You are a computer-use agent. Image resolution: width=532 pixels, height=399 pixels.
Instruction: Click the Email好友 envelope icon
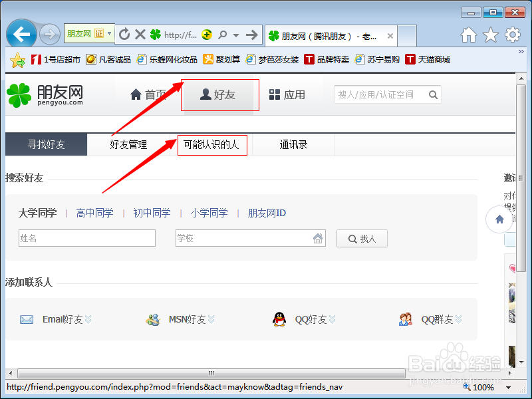click(27, 319)
